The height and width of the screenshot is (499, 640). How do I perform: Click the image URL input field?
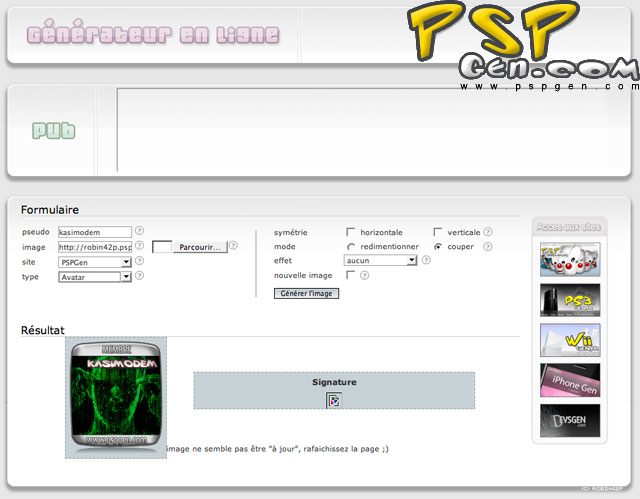pos(95,247)
